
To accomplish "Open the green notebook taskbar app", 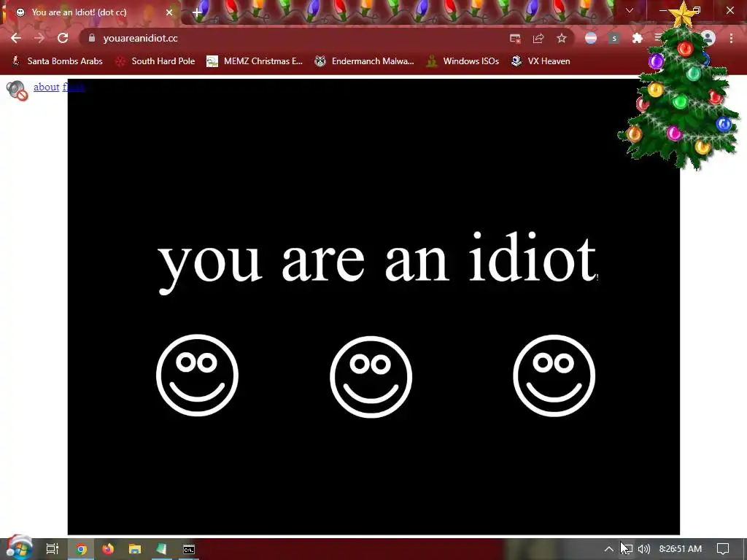I will click(x=161, y=549).
